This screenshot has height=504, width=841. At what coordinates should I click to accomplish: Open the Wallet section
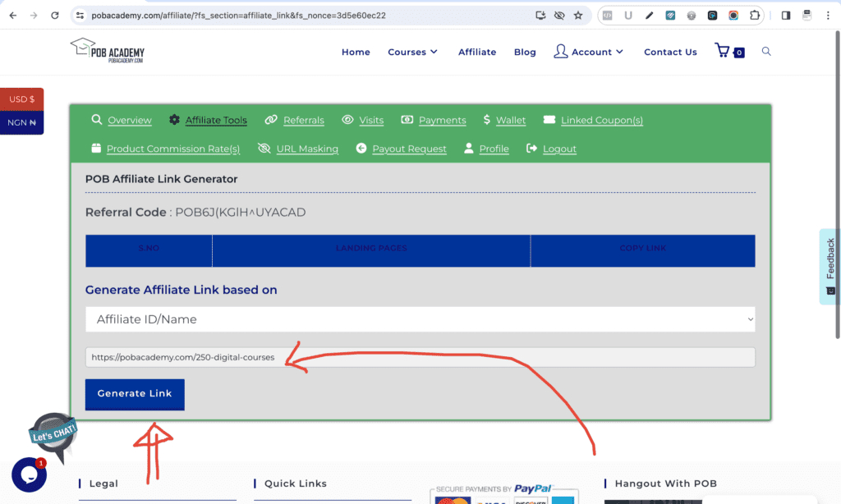click(x=511, y=120)
